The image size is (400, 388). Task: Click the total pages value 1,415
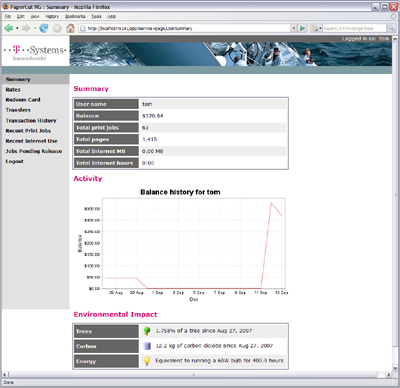point(150,139)
